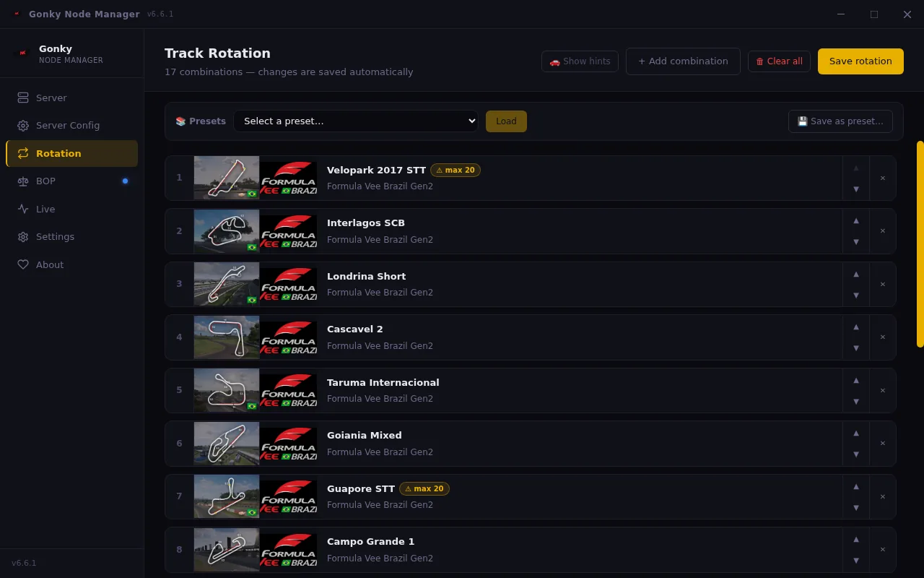Screen dimensions: 924x578
Task: Click the Save rotation button
Action: tap(860, 61)
